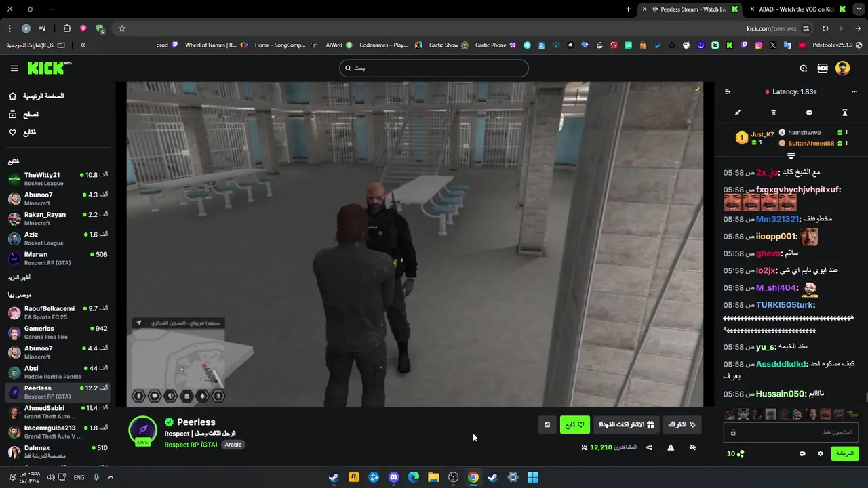Select the Peerless Stream browser tab
The height and width of the screenshot is (488, 868).
690,9
